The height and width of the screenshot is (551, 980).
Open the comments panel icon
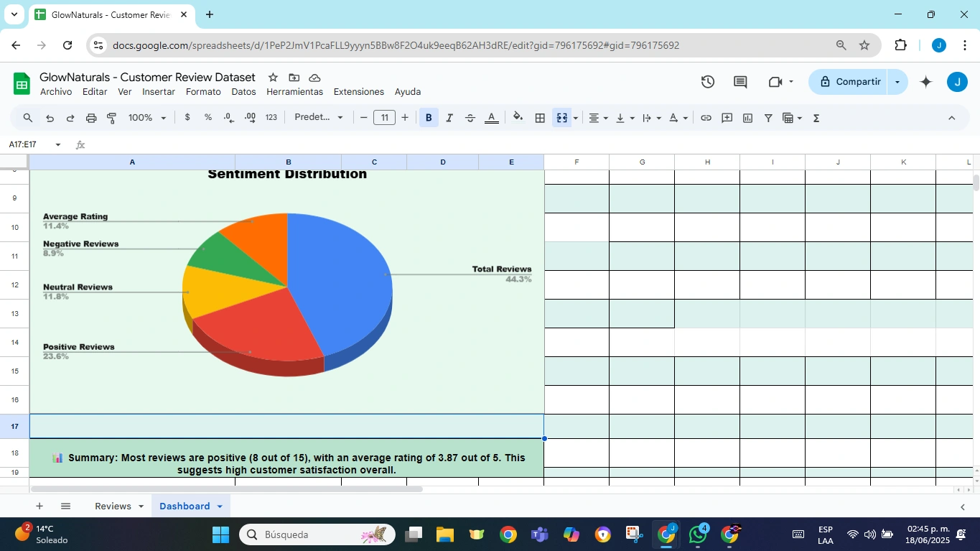pos(740,82)
